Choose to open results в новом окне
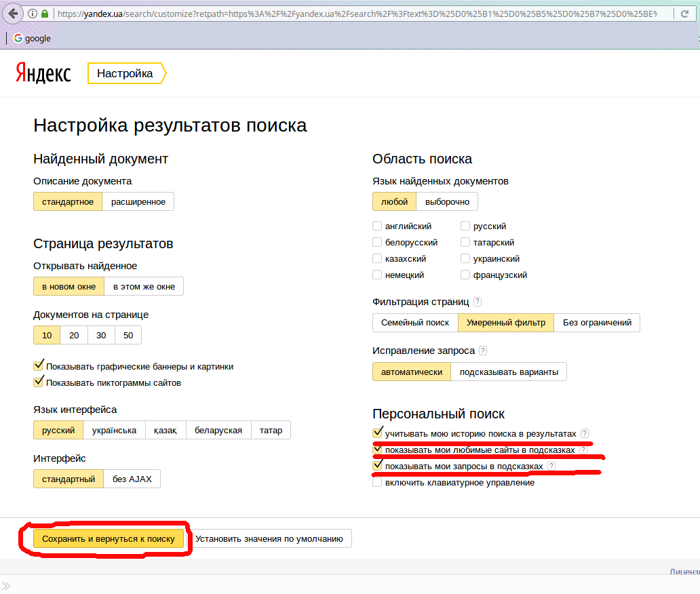 pyautogui.click(x=69, y=287)
